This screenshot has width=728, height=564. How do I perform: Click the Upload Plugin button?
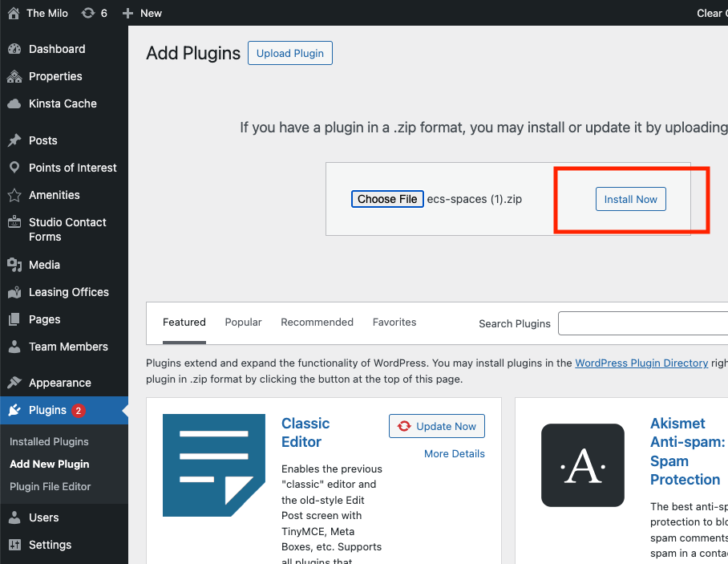(290, 53)
